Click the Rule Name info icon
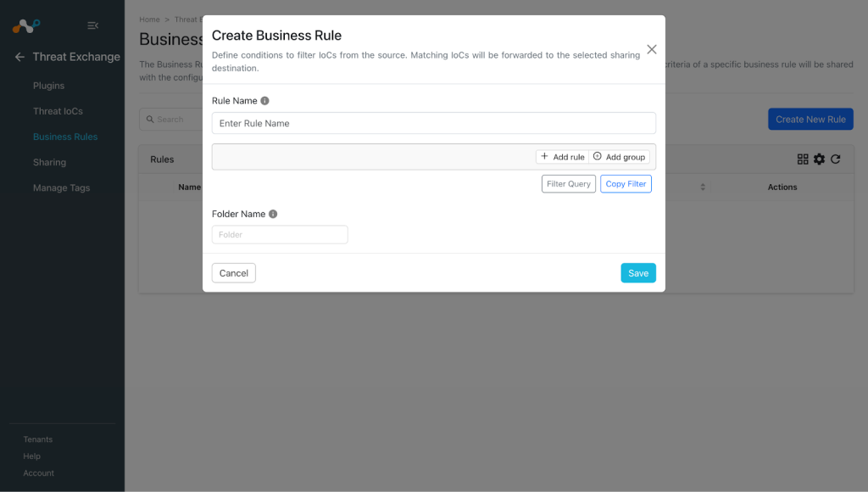The image size is (868, 492). point(264,101)
